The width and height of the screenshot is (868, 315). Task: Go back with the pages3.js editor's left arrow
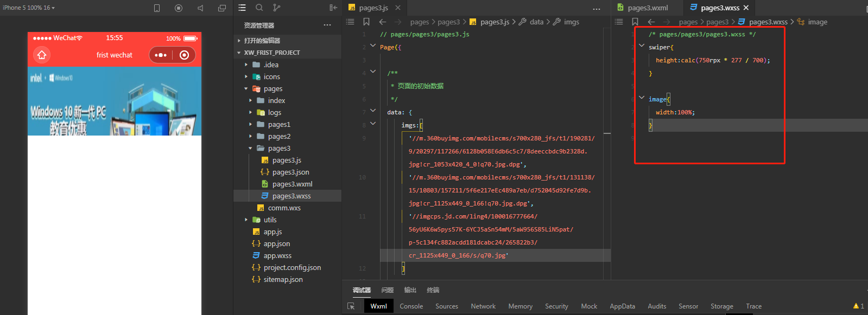coord(383,22)
